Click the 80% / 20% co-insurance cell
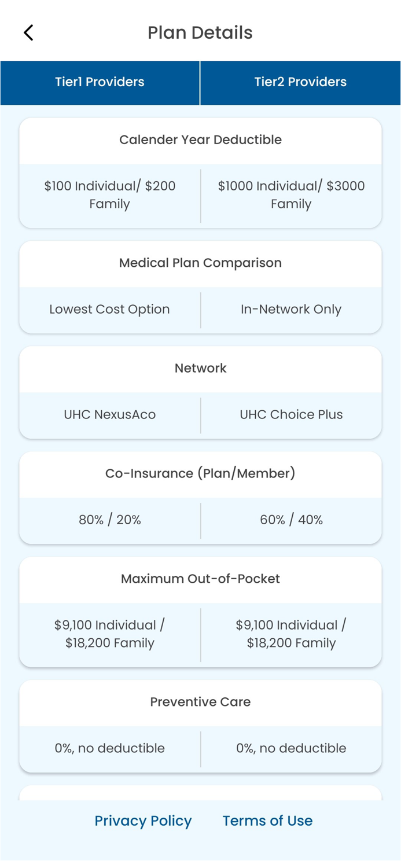This screenshot has height=868, width=401. tap(110, 520)
